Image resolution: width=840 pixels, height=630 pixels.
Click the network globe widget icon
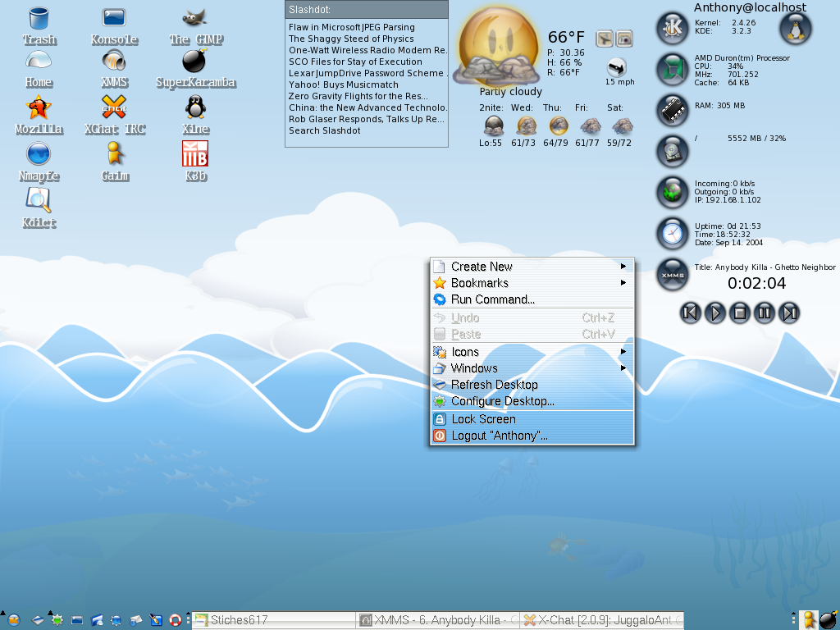pyautogui.click(x=673, y=192)
